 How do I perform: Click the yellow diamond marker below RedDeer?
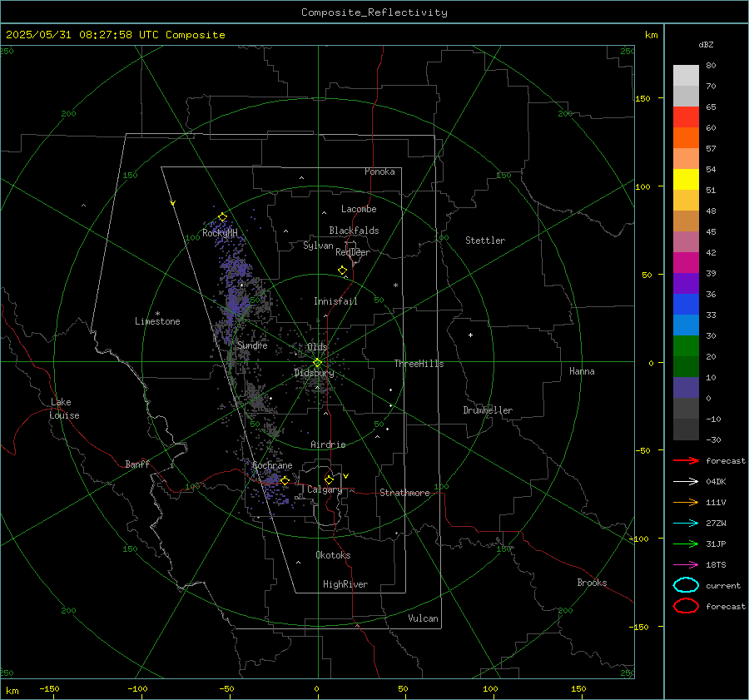point(342,271)
